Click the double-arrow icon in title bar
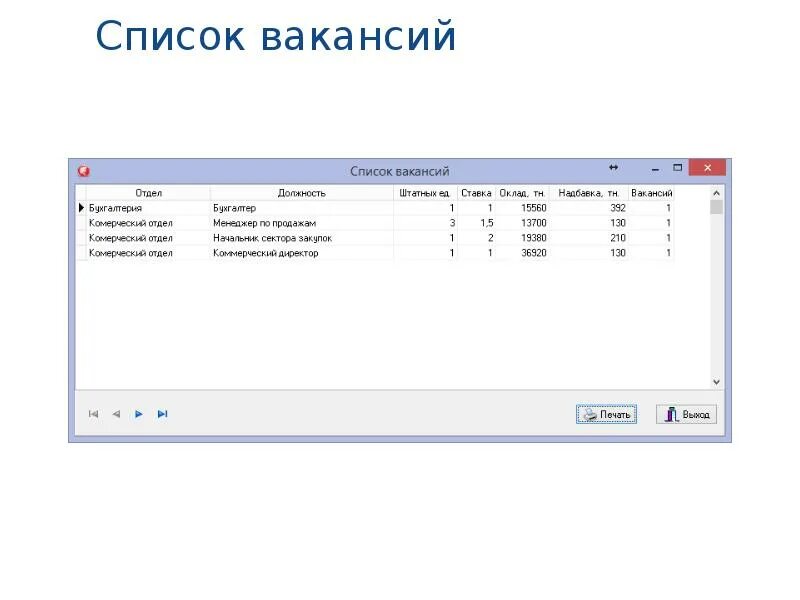800x600 pixels. point(613,167)
